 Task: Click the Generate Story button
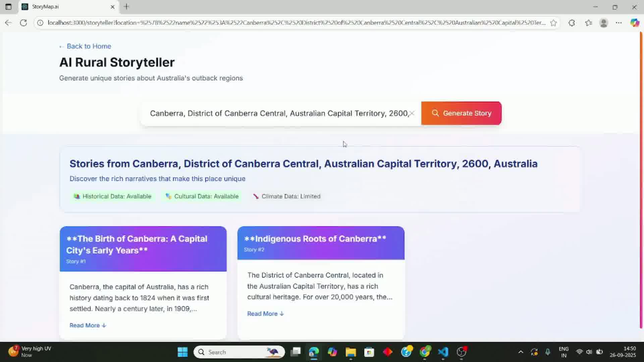[x=461, y=113]
